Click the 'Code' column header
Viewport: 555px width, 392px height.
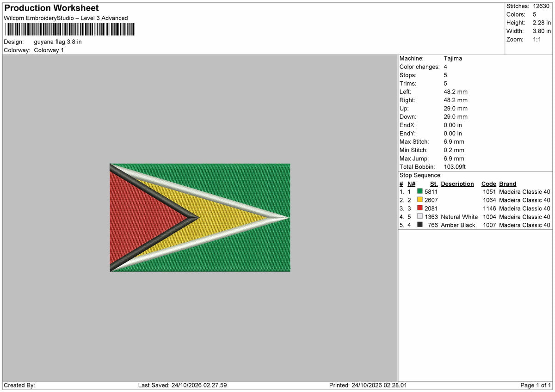tap(489, 184)
